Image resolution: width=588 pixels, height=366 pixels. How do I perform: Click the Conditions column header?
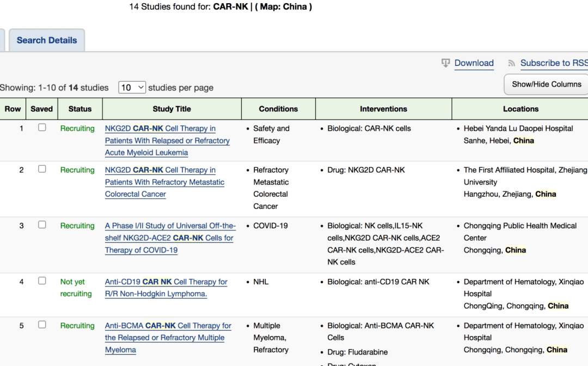point(278,109)
